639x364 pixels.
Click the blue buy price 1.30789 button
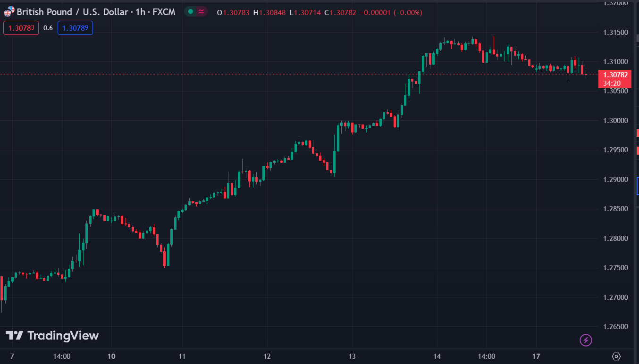(75, 28)
